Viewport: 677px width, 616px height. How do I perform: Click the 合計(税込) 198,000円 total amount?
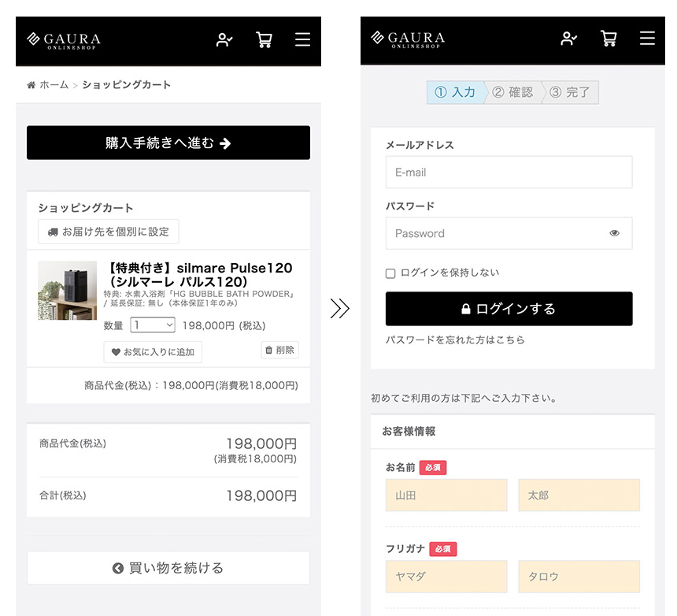[x=261, y=495]
